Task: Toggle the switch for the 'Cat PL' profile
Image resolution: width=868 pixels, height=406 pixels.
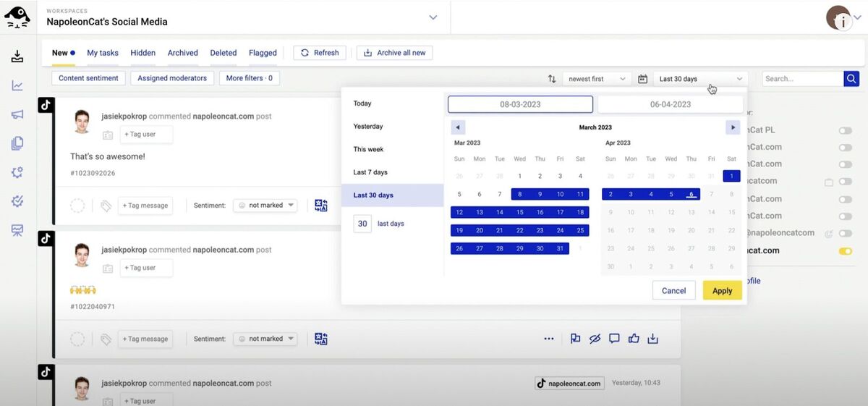Action: pyautogui.click(x=845, y=130)
